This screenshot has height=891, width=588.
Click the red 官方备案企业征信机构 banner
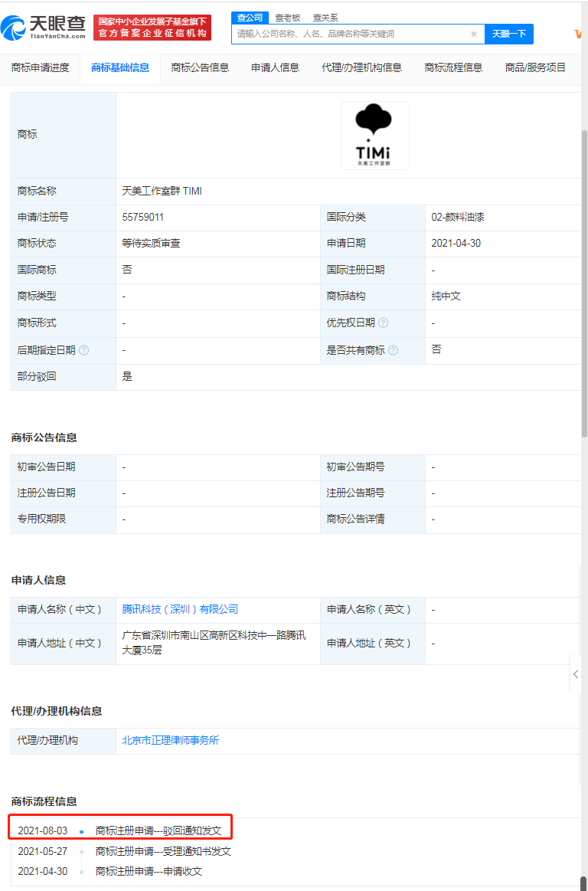tap(152, 28)
